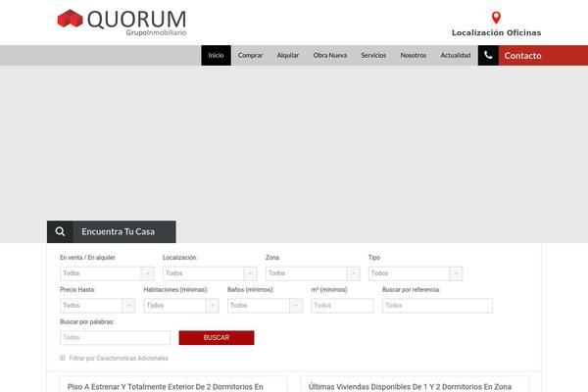
Task: Select the Encuentra Tu Casa tab
Action: click(112, 232)
